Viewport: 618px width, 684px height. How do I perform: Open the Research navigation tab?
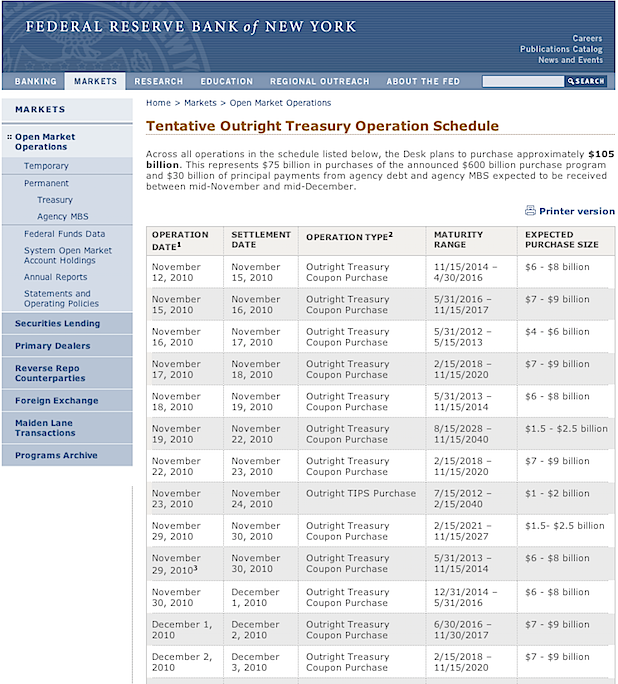(159, 81)
